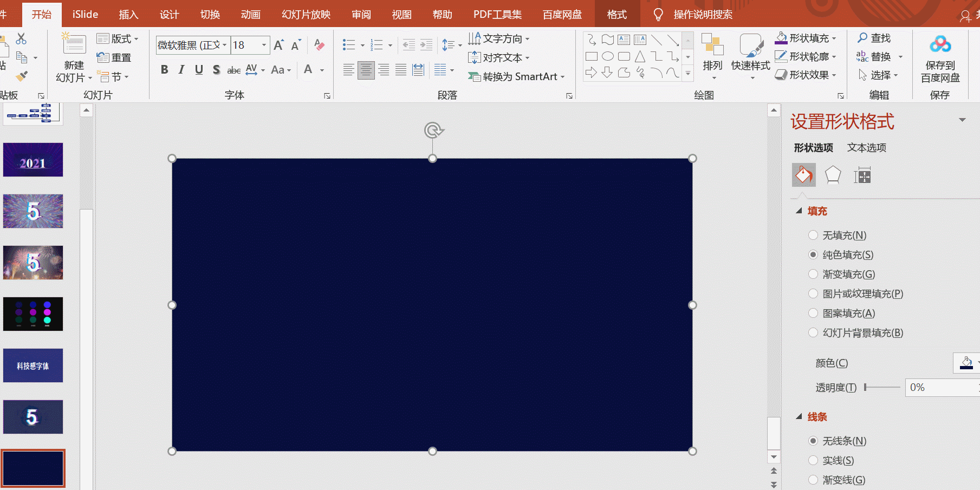Open the 插入 Insert ribbon tab

(128, 15)
